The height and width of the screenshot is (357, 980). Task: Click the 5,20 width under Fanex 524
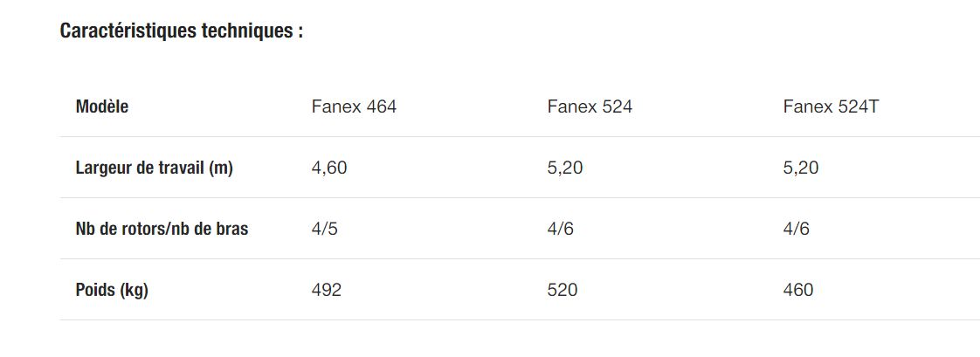[565, 168]
